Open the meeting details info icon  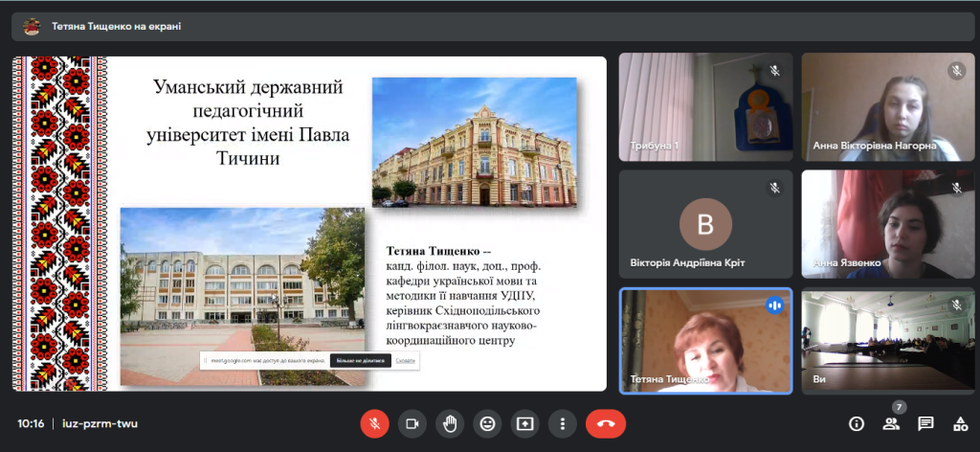857,423
